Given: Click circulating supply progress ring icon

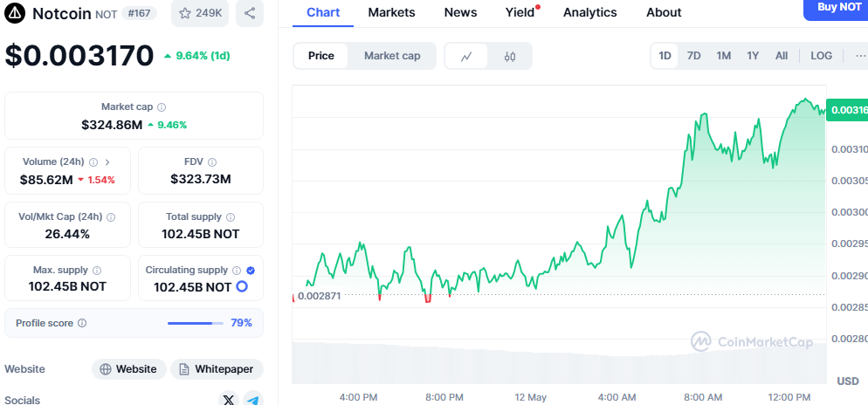Looking at the screenshot, I should pos(242,286).
